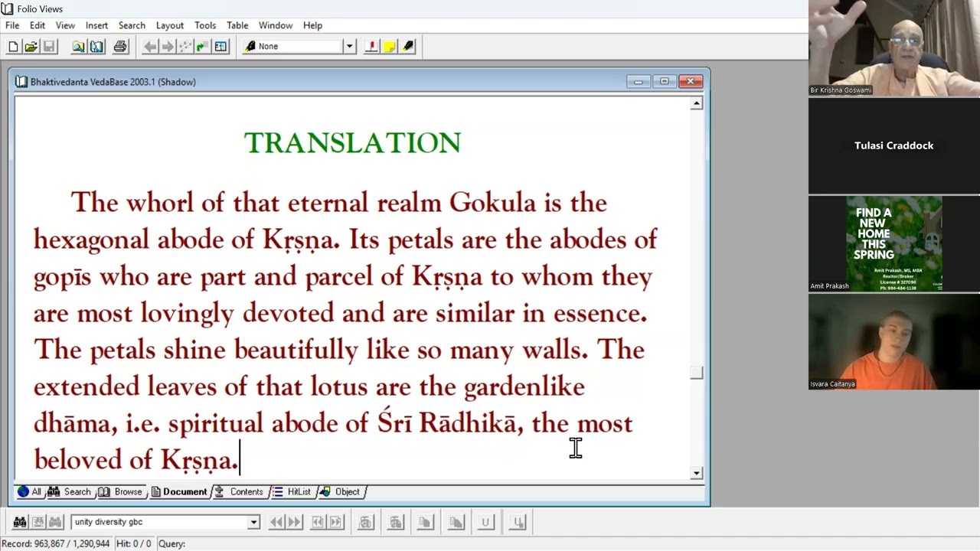Click the previous partition hit boxed arrow
The width and height of the screenshot is (980, 551).
pyautogui.click(x=318, y=523)
